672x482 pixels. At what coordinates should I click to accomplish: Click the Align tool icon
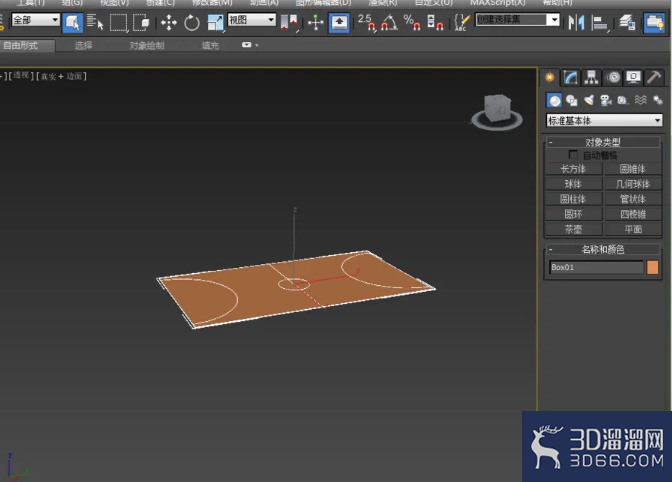[x=600, y=22]
